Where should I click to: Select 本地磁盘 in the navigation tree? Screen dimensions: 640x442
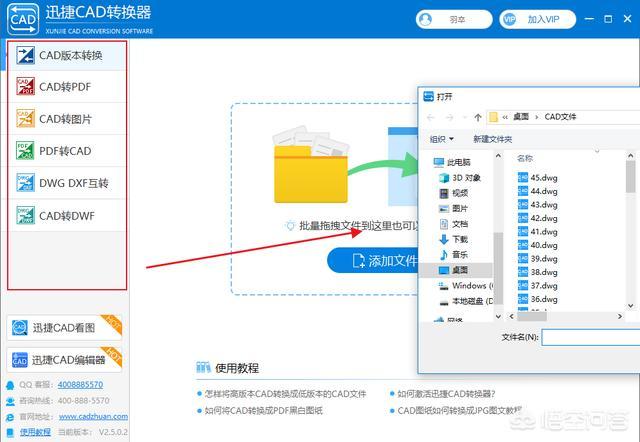point(466,301)
